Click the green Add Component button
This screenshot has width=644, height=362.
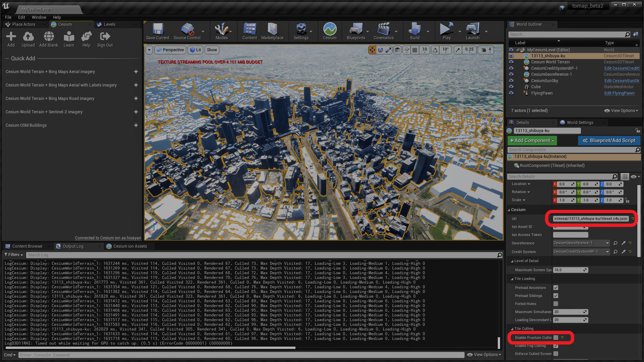pyautogui.click(x=532, y=141)
